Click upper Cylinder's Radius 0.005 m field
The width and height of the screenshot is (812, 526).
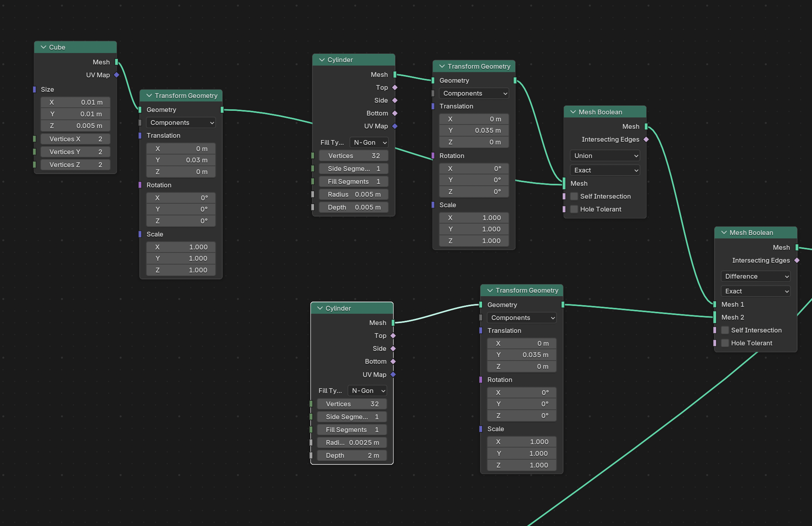(354, 194)
